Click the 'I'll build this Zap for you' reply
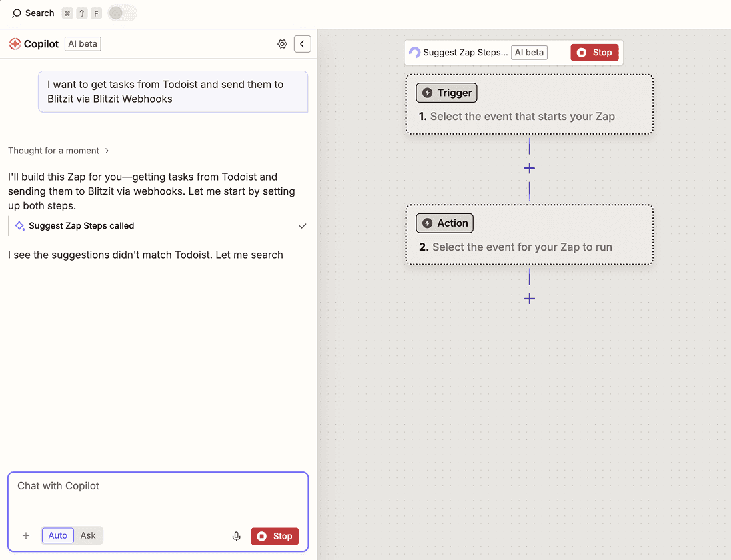 [151, 191]
